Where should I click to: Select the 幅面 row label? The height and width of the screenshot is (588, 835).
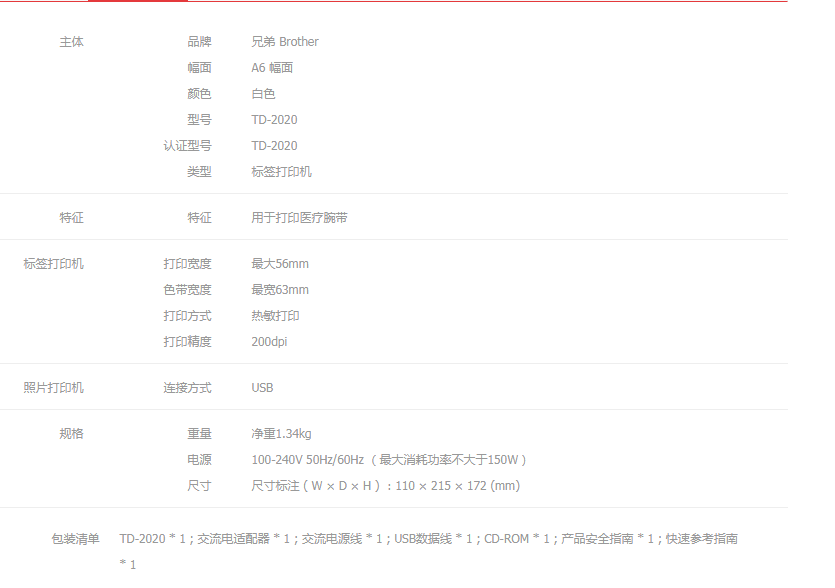pyautogui.click(x=199, y=68)
